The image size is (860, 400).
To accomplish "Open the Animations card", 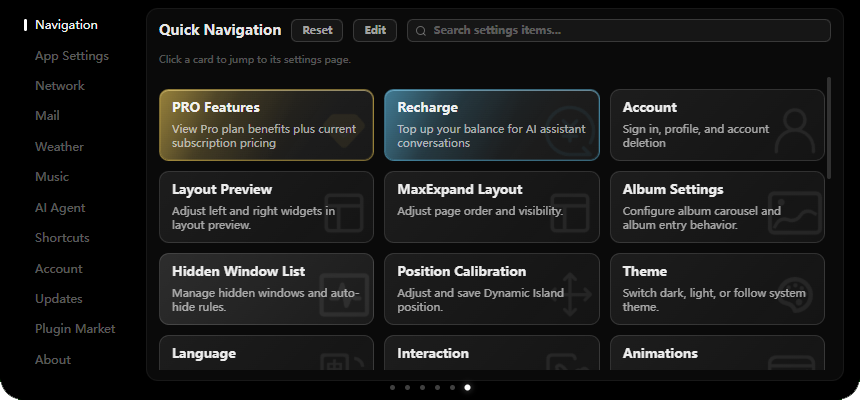I will 717,353.
